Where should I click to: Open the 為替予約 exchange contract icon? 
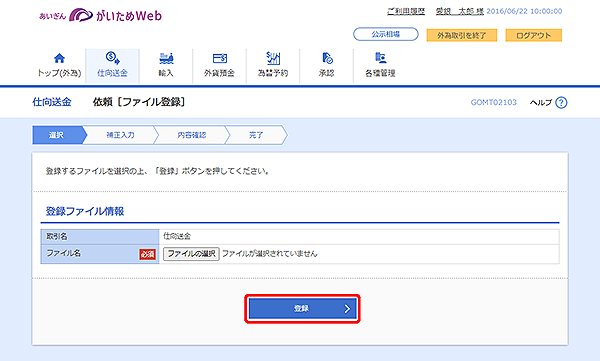tap(273, 58)
